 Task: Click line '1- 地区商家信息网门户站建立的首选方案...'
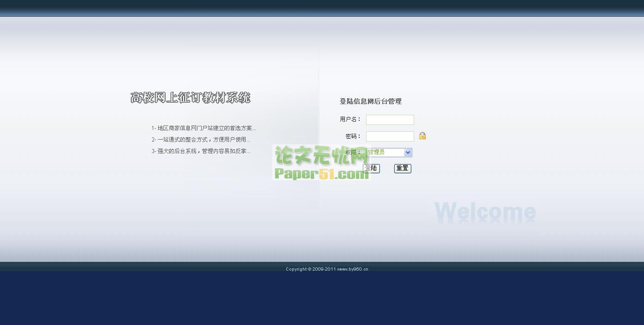[x=204, y=128]
